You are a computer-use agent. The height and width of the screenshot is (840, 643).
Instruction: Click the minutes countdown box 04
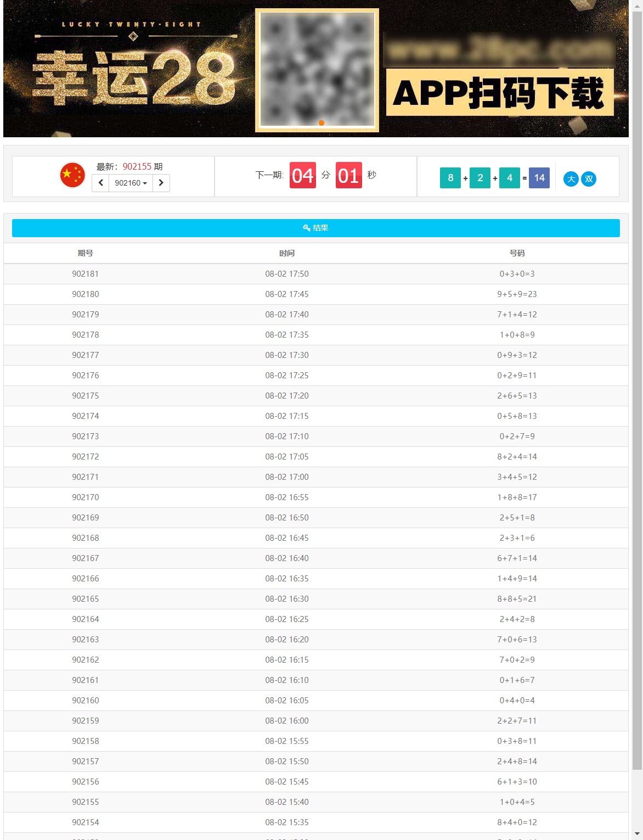coord(303,175)
